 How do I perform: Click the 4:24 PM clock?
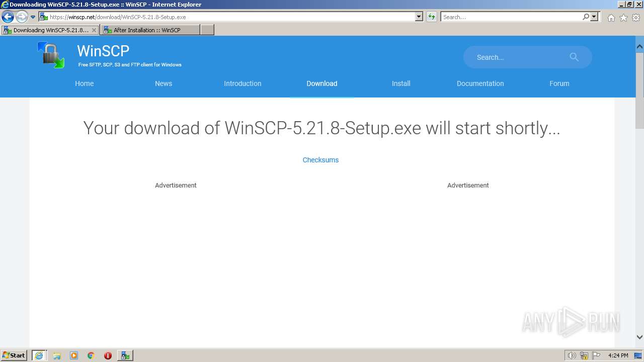[x=618, y=355]
